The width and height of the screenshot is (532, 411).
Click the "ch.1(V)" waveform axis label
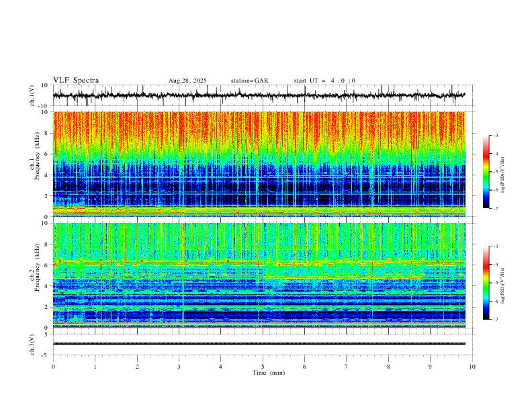coord(32,95)
